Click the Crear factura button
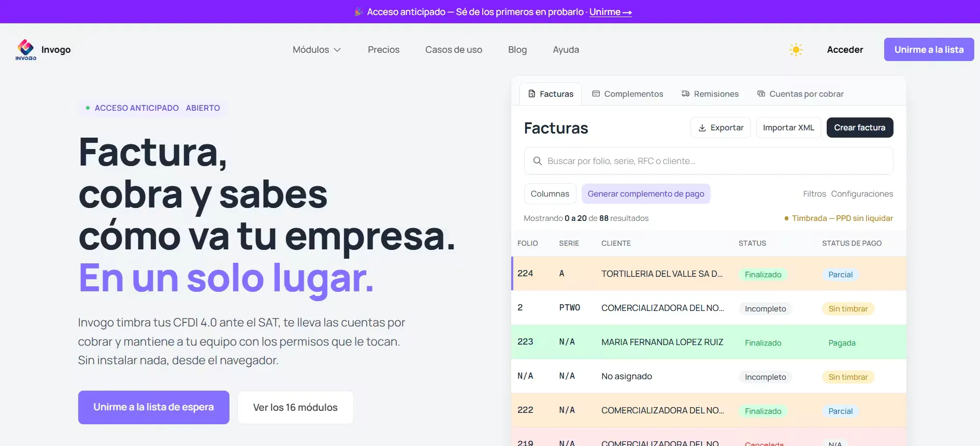The width and height of the screenshot is (980, 446). [859, 128]
